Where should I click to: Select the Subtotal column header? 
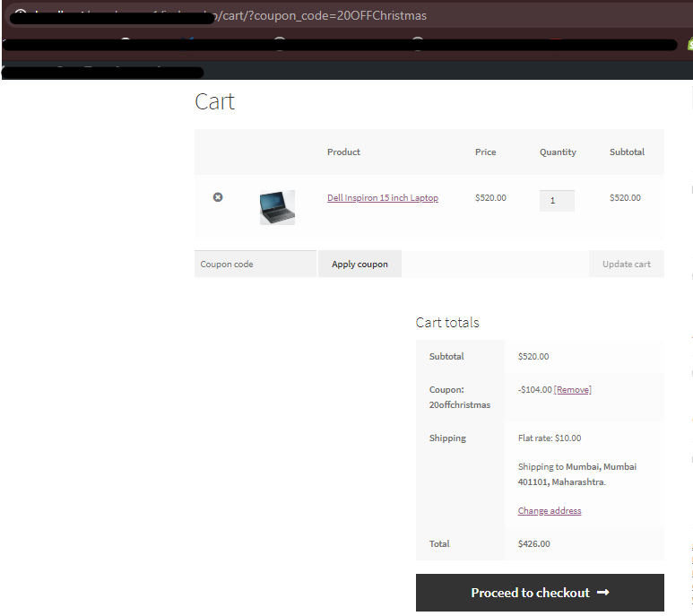pyautogui.click(x=627, y=152)
